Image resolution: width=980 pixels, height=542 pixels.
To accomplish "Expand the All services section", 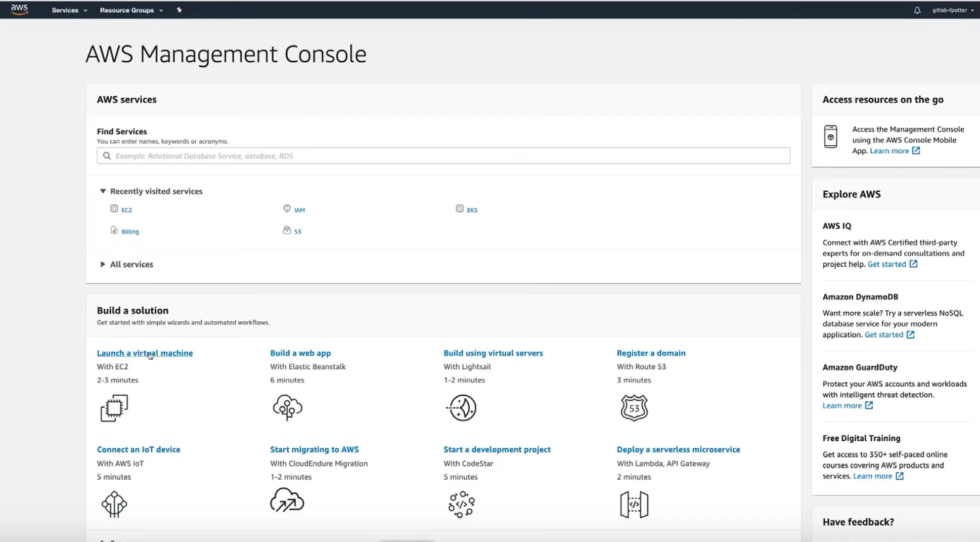I will click(x=103, y=264).
